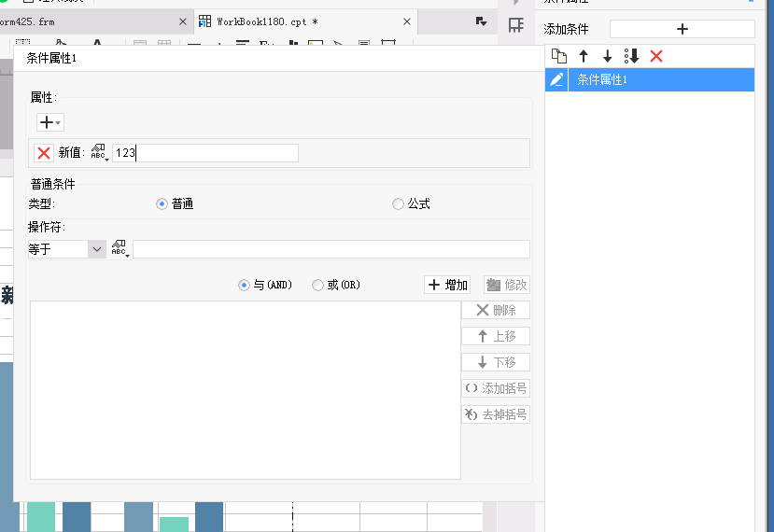The height and width of the screenshot is (532, 774).
Task: Expand the add property plus dropdown
Action: (49, 122)
